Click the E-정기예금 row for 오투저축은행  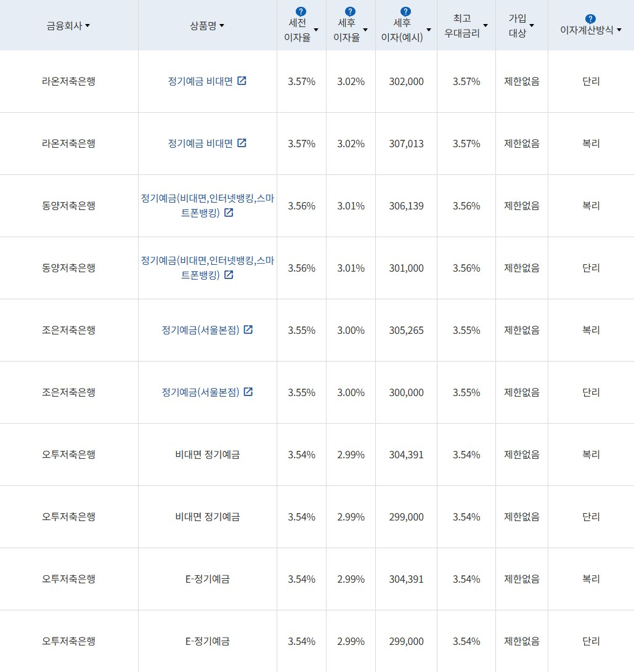(x=207, y=579)
